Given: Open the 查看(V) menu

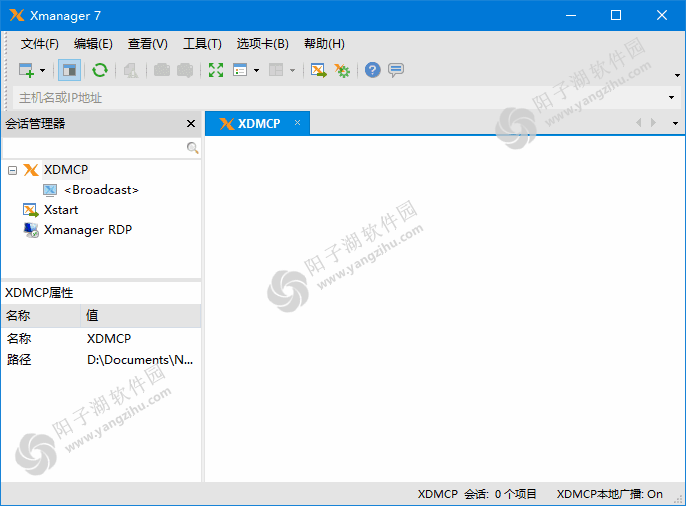Looking at the screenshot, I should tap(147, 44).
